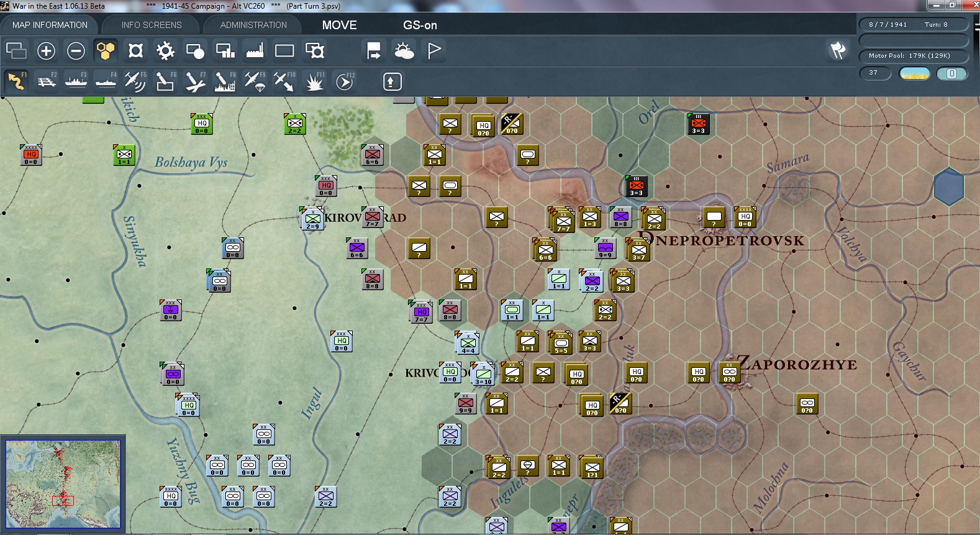
Task: Zoom in the map with plus icon
Action: [46, 51]
